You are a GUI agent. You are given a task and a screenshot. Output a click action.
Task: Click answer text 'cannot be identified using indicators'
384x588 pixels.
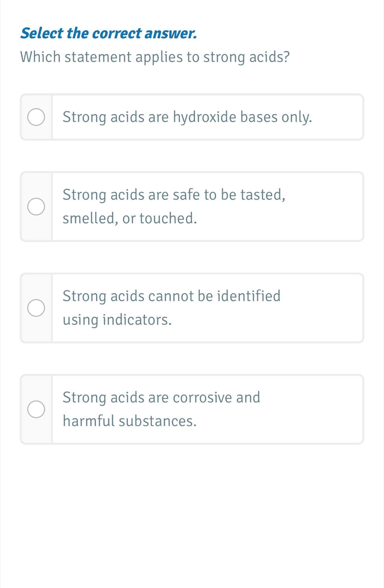coord(172,308)
